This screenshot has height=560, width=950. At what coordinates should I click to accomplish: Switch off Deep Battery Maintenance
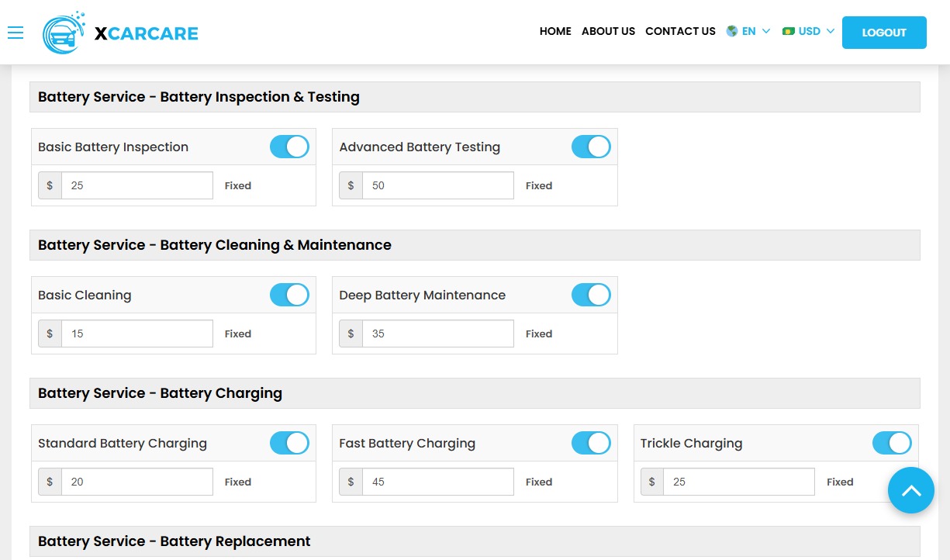click(591, 295)
